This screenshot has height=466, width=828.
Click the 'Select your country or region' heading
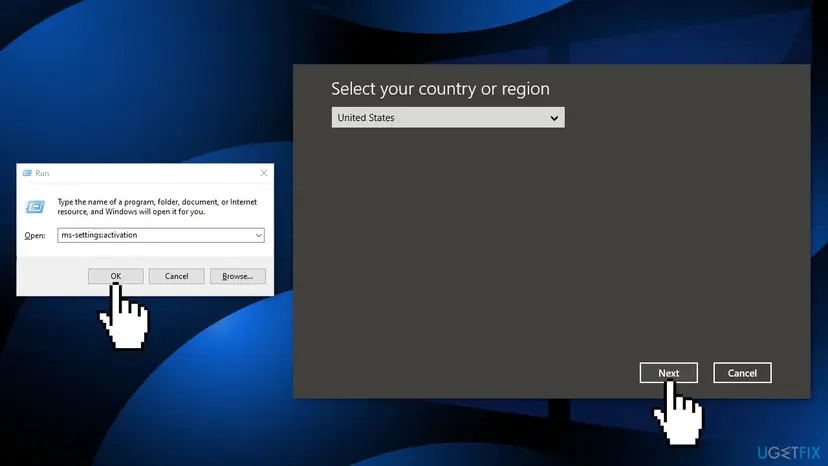click(x=440, y=89)
